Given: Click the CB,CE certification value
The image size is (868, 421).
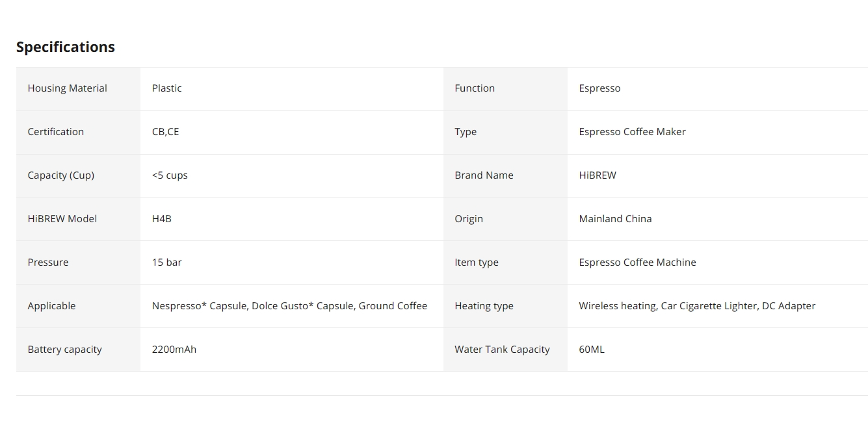Looking at the screenshot, I should click(x=165, y=132).
